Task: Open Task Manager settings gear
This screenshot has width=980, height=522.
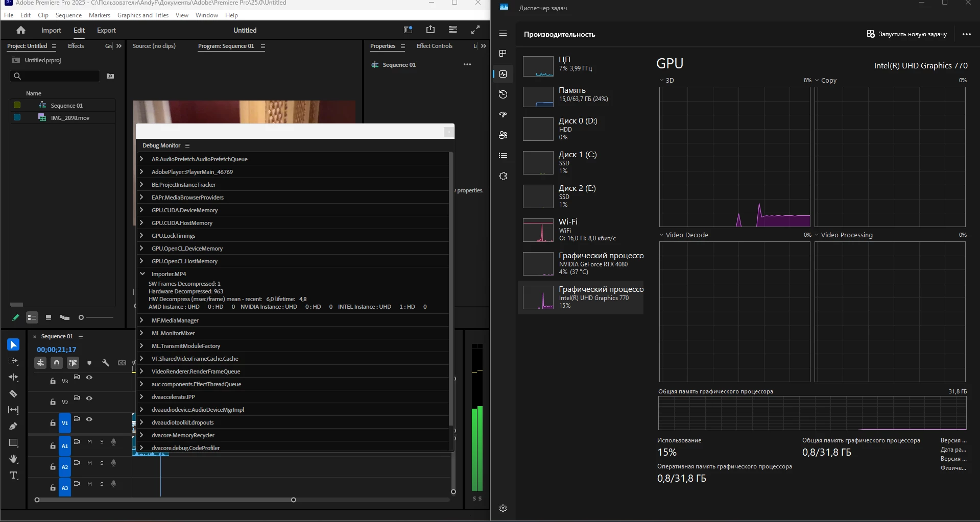Action: tap(503, 508)
